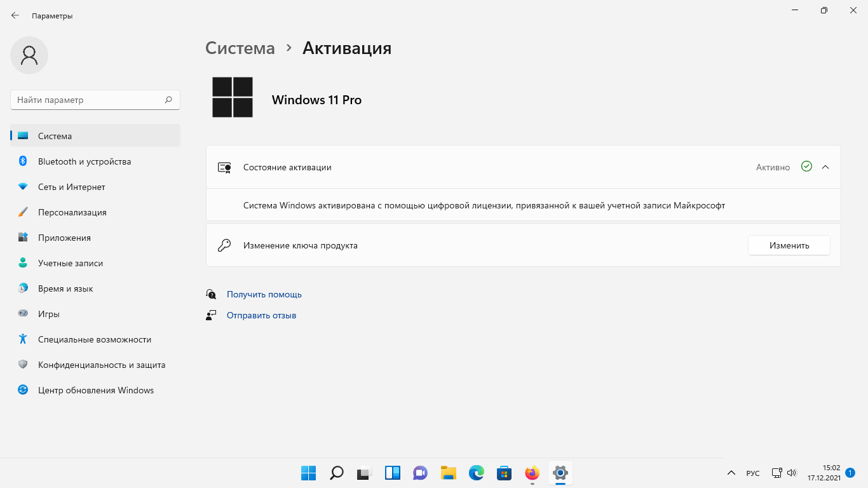
Task: Click the search magnifier in settings search box
Action: tap(168, 100)
